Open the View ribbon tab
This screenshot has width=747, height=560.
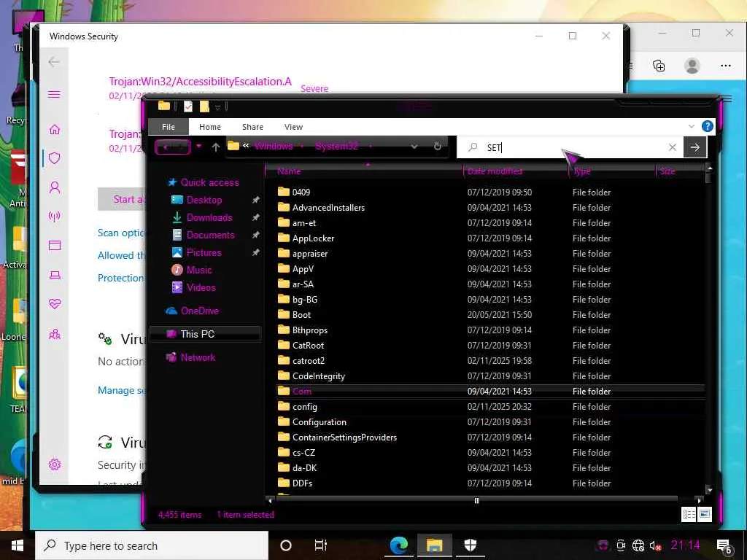coord(293,127)
